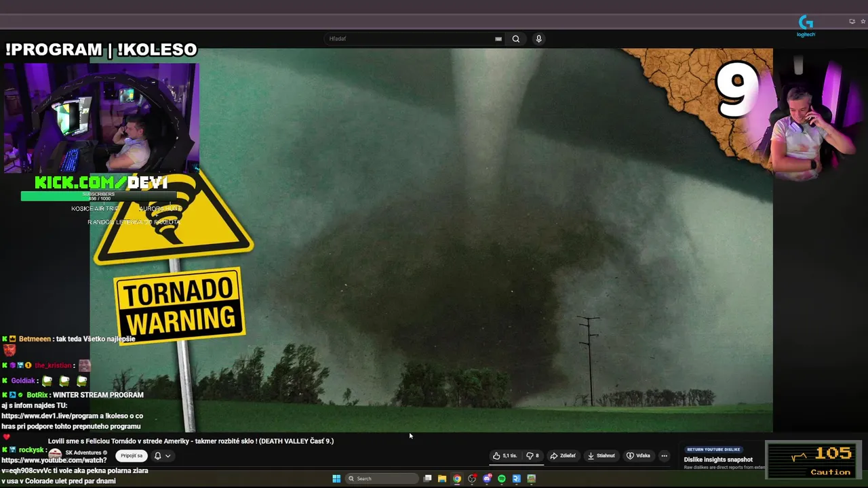The height and width of the screenshot is (488, 868).
Task: Click Goldiak username in chat
Action: coord(23,380)
